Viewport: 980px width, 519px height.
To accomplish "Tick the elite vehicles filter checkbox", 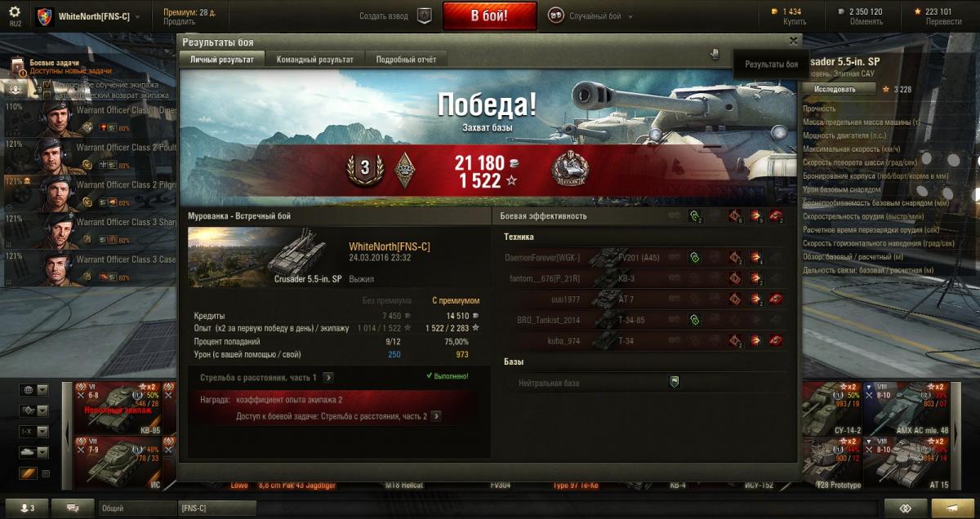I will 46,473.
